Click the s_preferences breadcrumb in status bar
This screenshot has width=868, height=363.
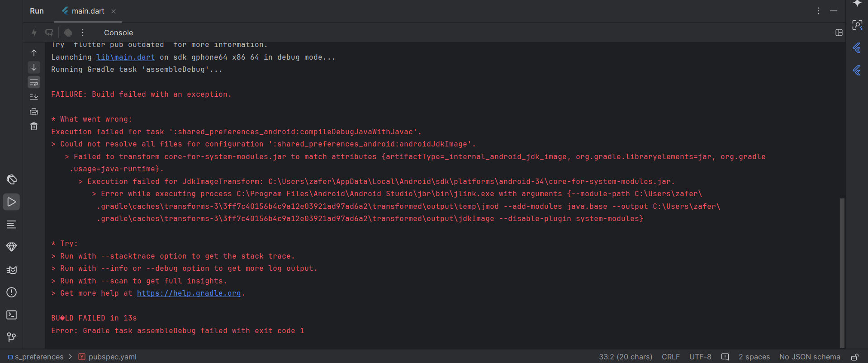pos(36,357)
